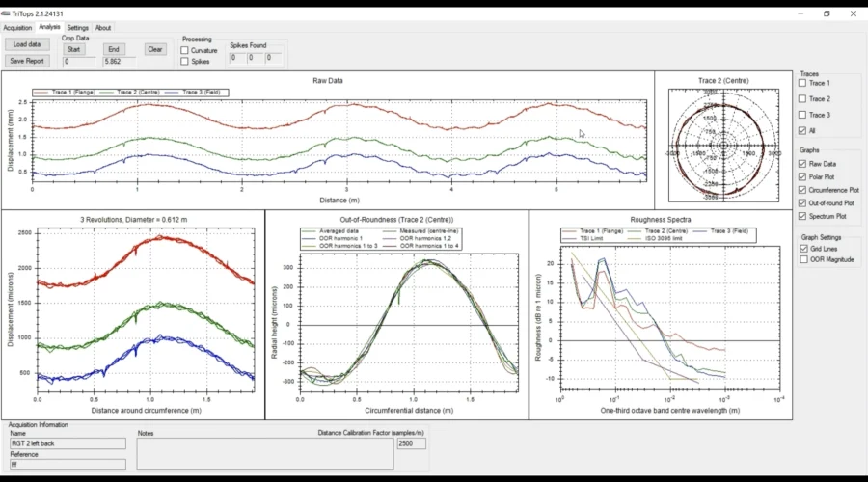Image resolution: width=868 pixels, height=482 pixels.
Task: Toggle the Spectrum Plot checkbox
Action: [x=802, y=216]
